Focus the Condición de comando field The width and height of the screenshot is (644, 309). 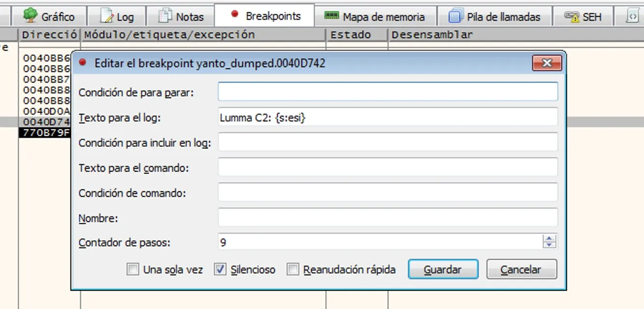click(x=388, y=193)
